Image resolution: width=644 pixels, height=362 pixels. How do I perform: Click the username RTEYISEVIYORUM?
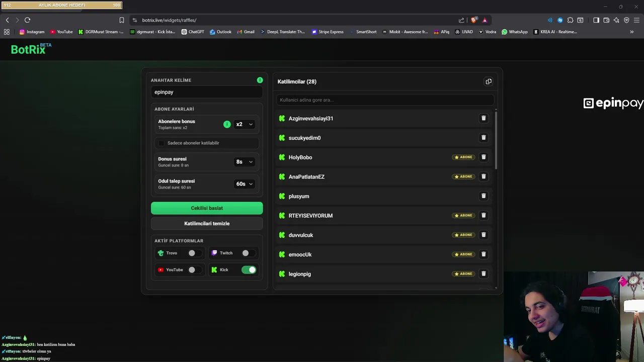(310, 216)
